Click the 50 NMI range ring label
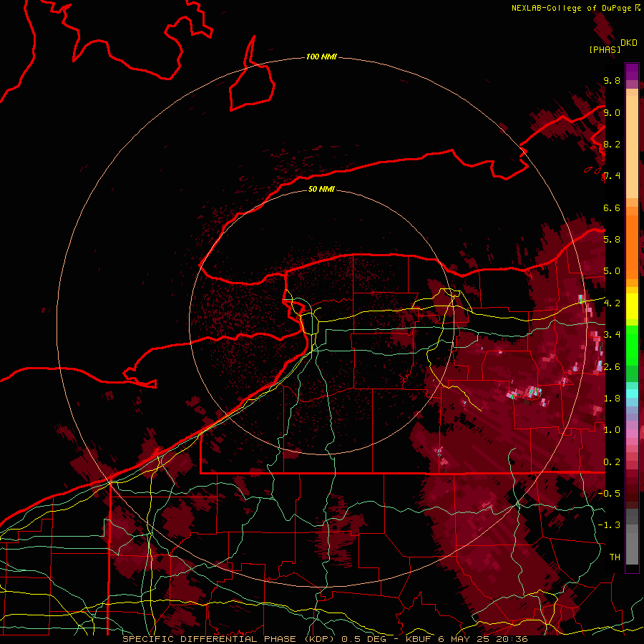This screenshot has height=644, width=644. pos(321,189)
